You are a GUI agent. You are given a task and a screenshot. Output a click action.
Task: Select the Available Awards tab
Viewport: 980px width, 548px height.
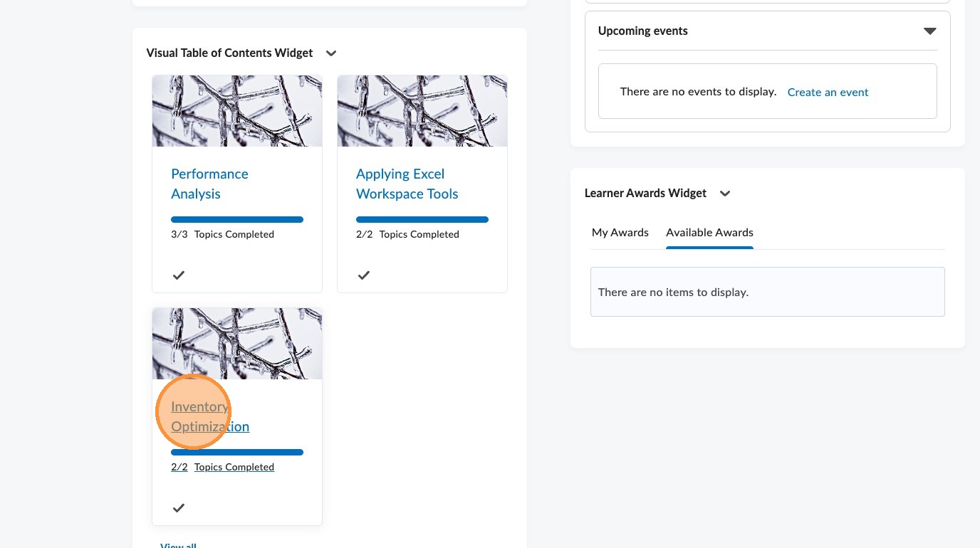tap(709, 233)
